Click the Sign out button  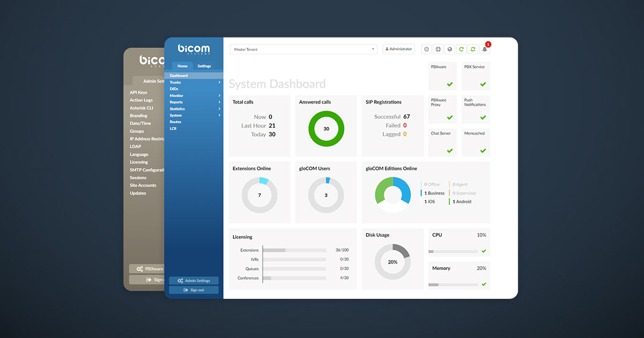coord(194,290)
